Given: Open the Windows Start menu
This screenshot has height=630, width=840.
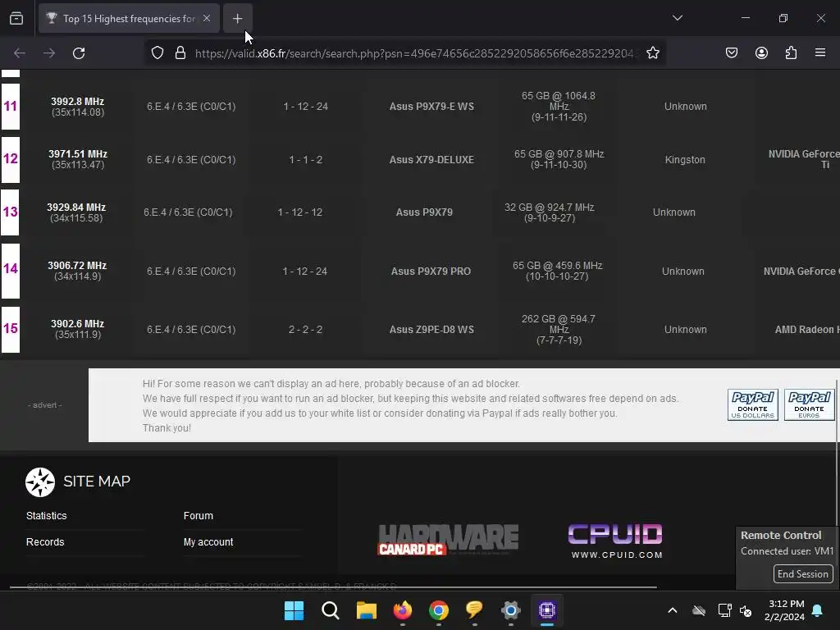Looking at the screenshot, I should [x=294, y=610].
